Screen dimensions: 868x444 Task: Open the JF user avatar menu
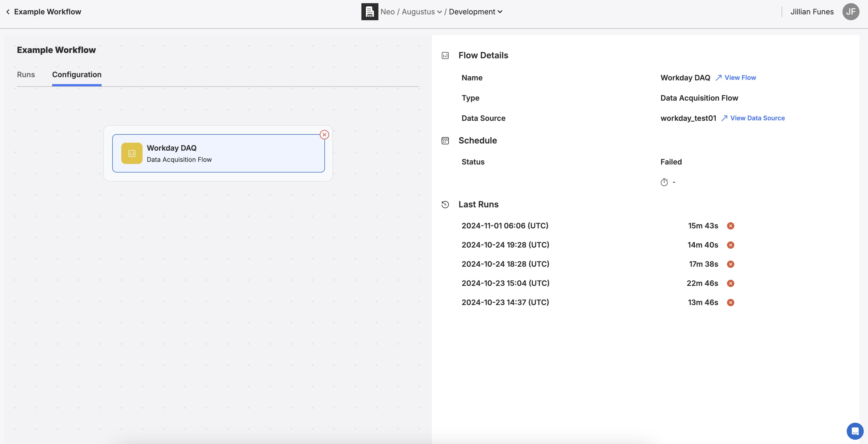[850, 12]
